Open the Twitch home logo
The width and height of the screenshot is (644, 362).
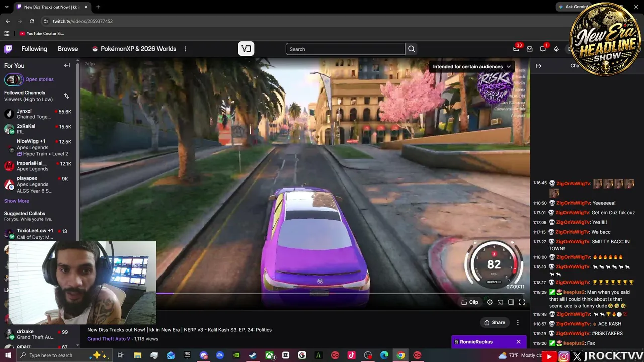(x=8, y=49)
